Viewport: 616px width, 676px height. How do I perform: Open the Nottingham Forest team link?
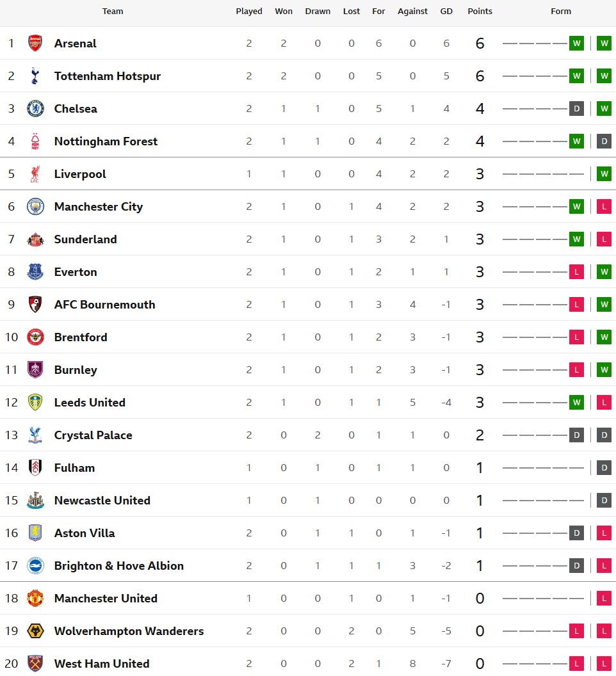(x=106, y=141)
